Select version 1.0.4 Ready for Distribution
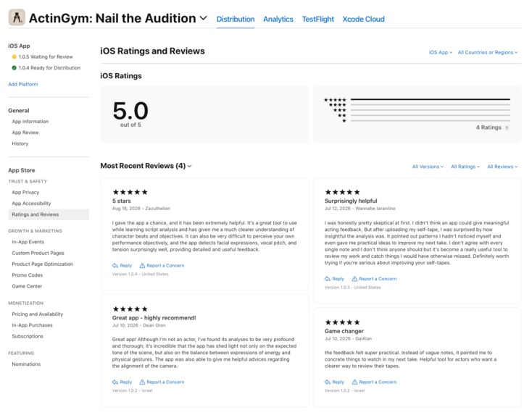Screen dimensions: 532x415 49,68
